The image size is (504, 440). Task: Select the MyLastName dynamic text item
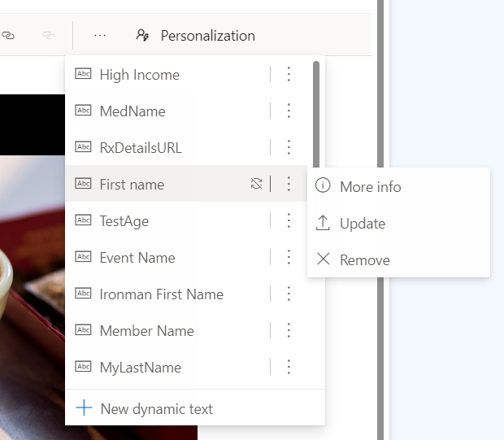point(140,368)
